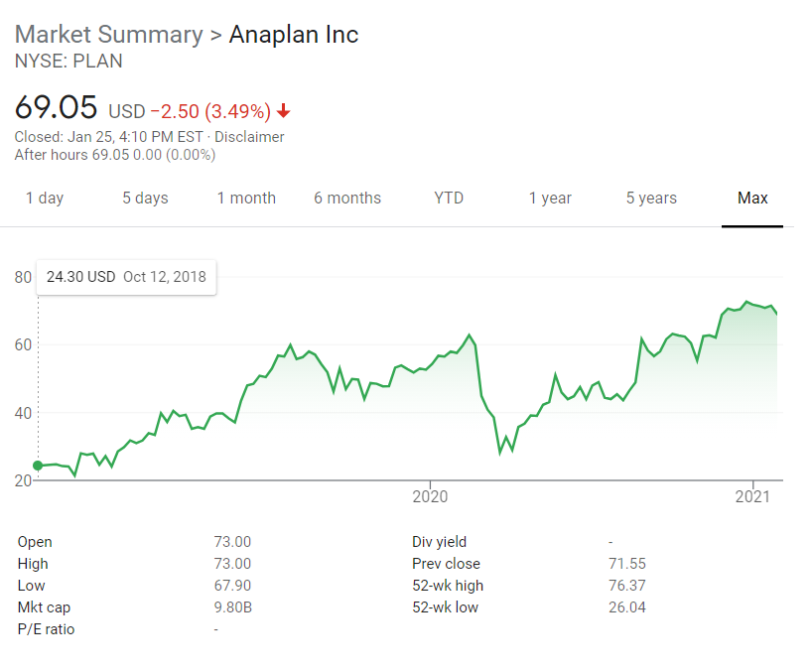Select the 5 years range tab
The width and height of the screenshot is (812, 672).
[651, 198]
